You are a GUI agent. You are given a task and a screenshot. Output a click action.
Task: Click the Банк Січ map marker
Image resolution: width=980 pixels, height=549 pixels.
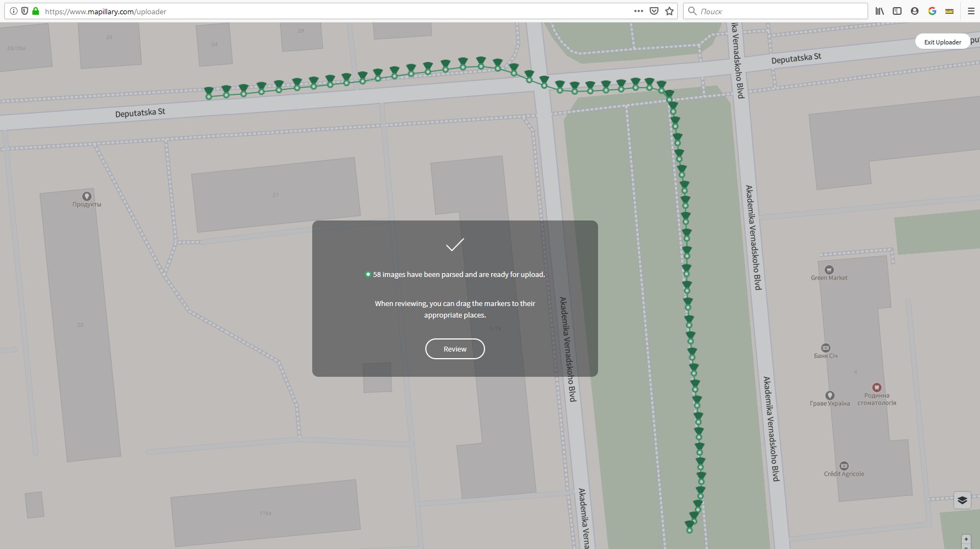point(826,348)
